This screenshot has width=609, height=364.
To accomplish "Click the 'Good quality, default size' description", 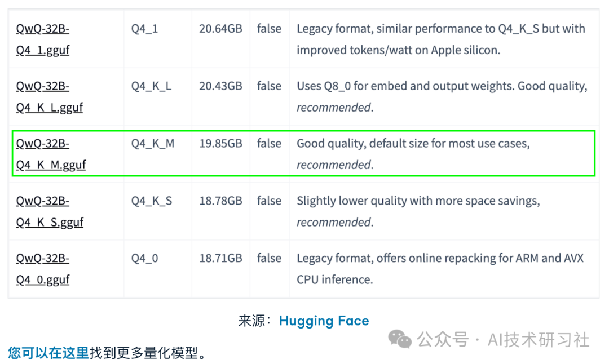I will pyautogui.click(x=413, y=144).
